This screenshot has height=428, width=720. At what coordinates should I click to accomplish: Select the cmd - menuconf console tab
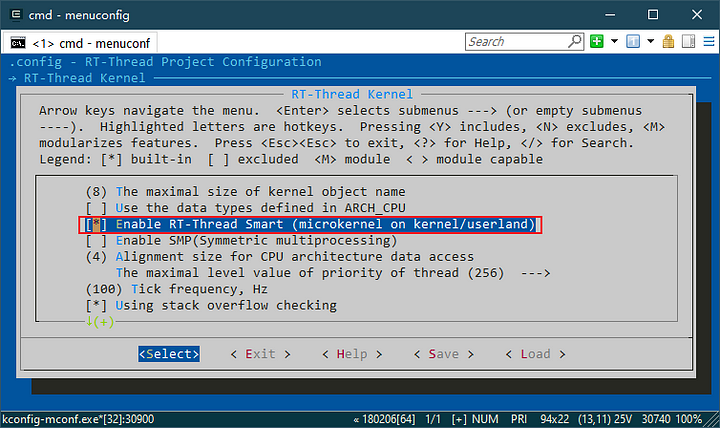point(80,43)
